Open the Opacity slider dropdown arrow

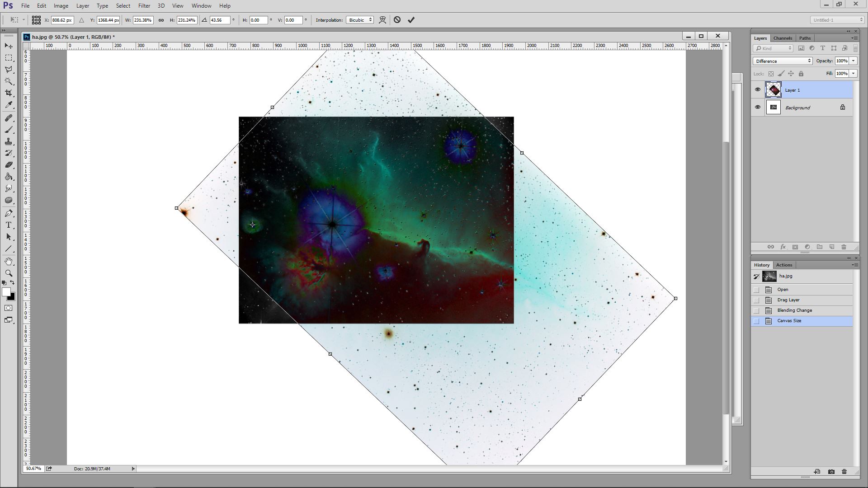[x=853, y=61]
